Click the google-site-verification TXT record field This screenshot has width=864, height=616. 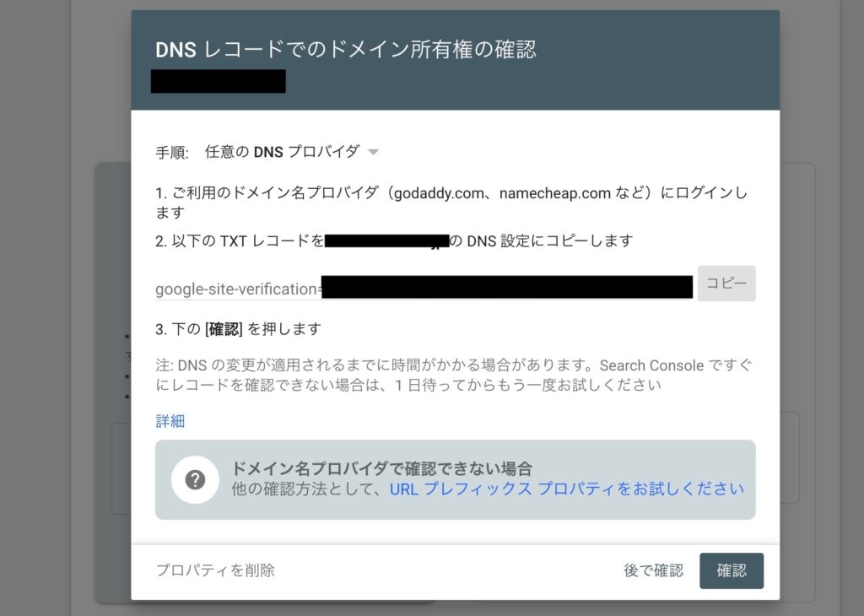click(x=238, y=289)
